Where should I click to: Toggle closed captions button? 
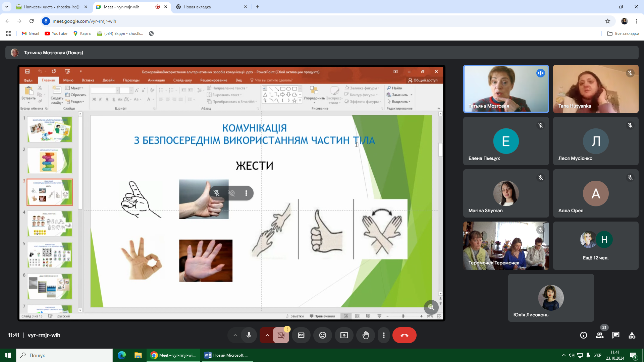coord(301,335)
